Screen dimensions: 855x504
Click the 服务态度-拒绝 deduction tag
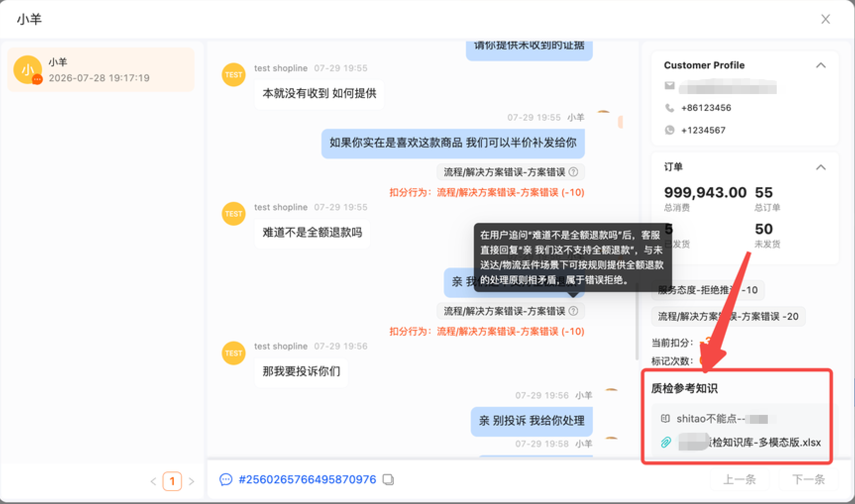708,290
